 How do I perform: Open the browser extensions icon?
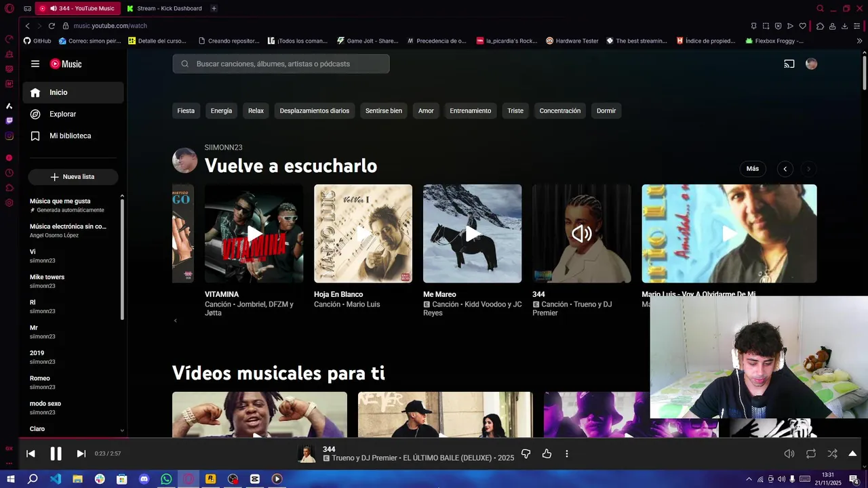click(x=820, y=26)
